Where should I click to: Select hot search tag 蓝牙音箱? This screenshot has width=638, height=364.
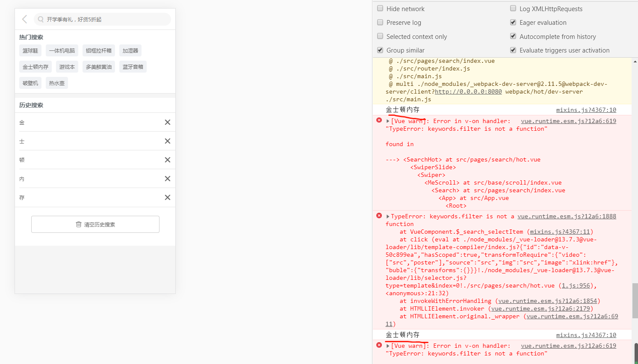[133, 67]
